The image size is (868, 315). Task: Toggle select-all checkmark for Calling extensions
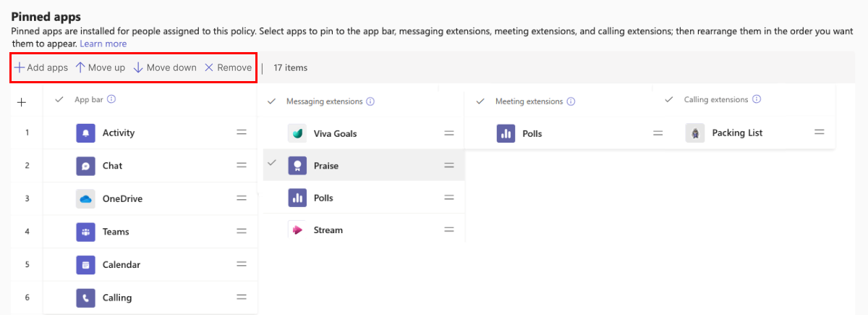[x=669, y=99]
